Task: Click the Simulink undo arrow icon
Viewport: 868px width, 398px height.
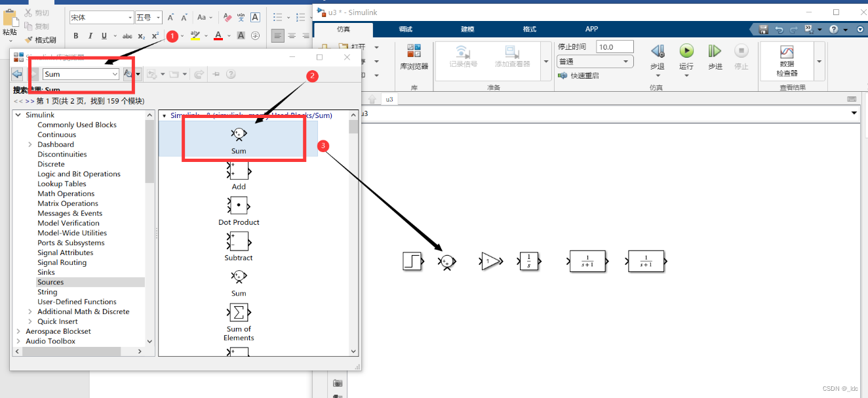Action: (x=779, y=30)
